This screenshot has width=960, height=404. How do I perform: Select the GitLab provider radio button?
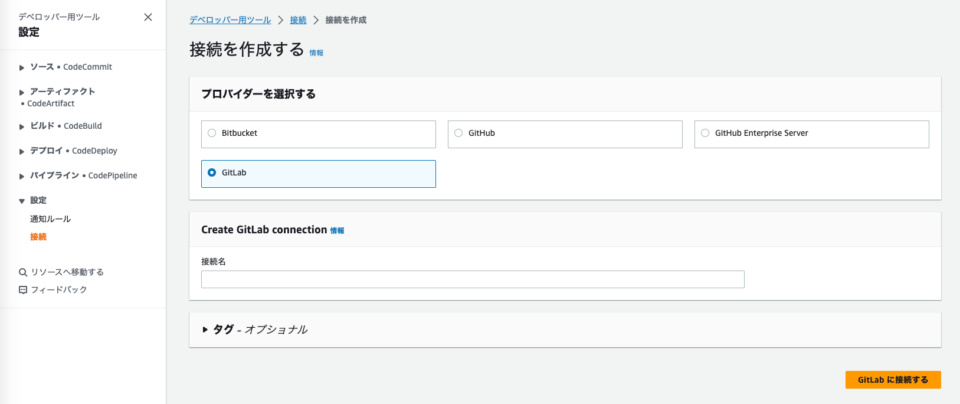point(212,173)
